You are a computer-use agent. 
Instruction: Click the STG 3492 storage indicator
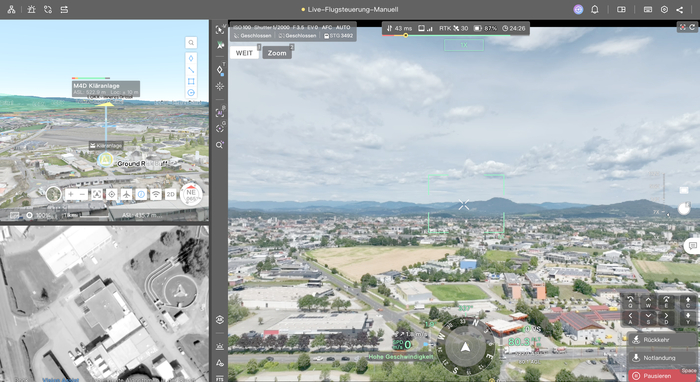coord(338,36)
